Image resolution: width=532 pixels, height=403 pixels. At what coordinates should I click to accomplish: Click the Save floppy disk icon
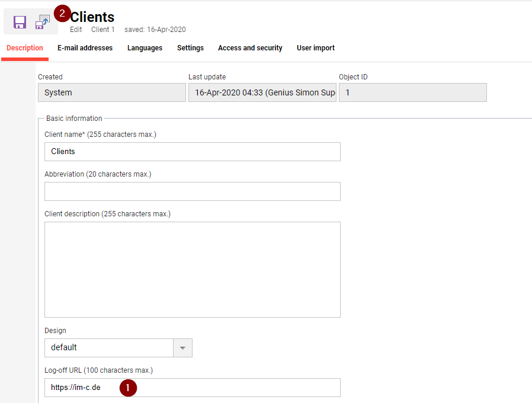(x=20, y=23)
